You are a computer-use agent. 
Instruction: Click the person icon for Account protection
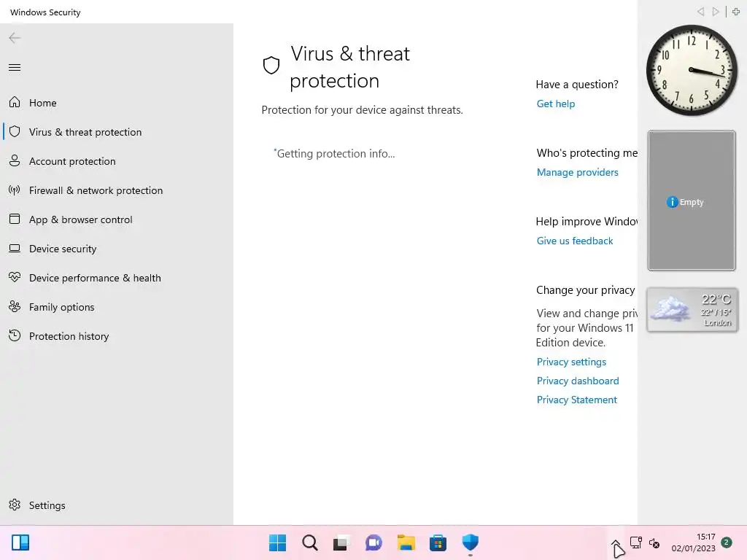[15, 160]
